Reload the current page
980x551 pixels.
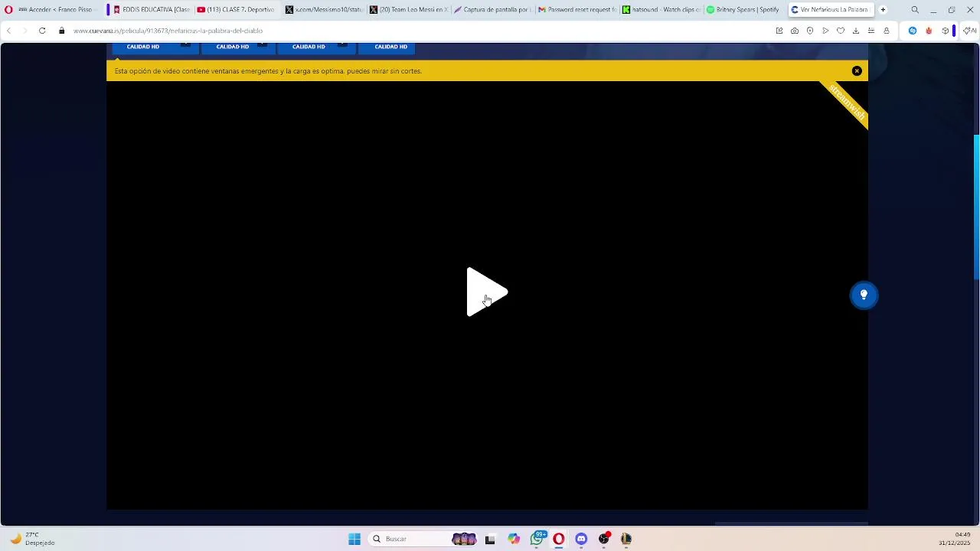(42, 31)
